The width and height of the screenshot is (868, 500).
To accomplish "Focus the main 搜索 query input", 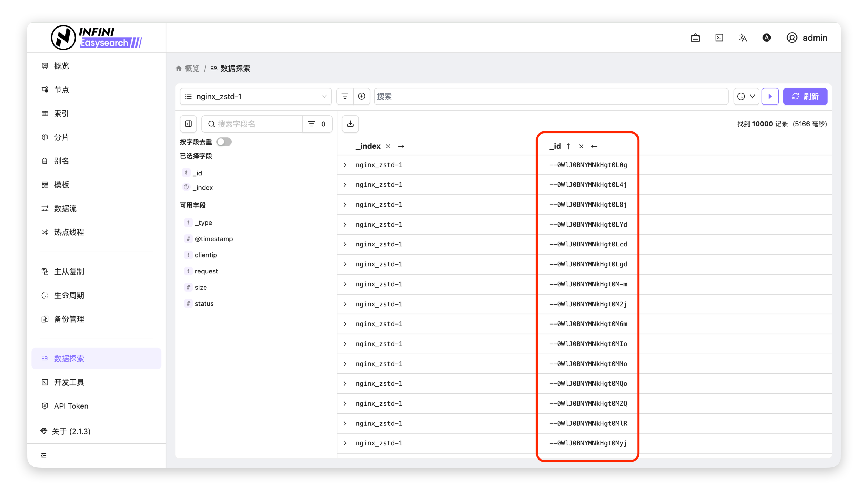I will [x=549, y=96].
